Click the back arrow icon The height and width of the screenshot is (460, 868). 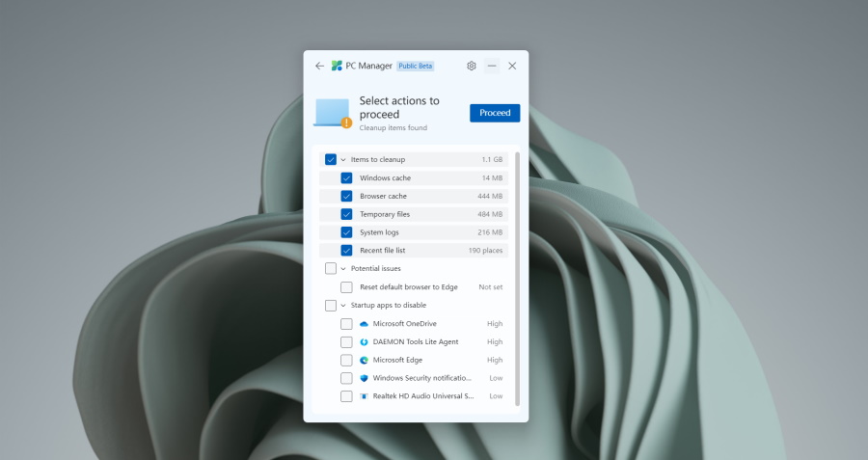pyautogui.click(x=320, y=66)
